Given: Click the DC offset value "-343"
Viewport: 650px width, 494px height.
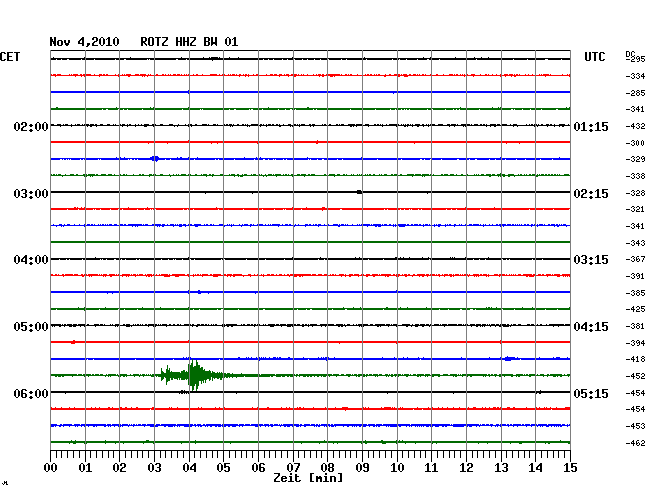Looking at the screenshot, I should pyautogui.click(x=635, y=243).
